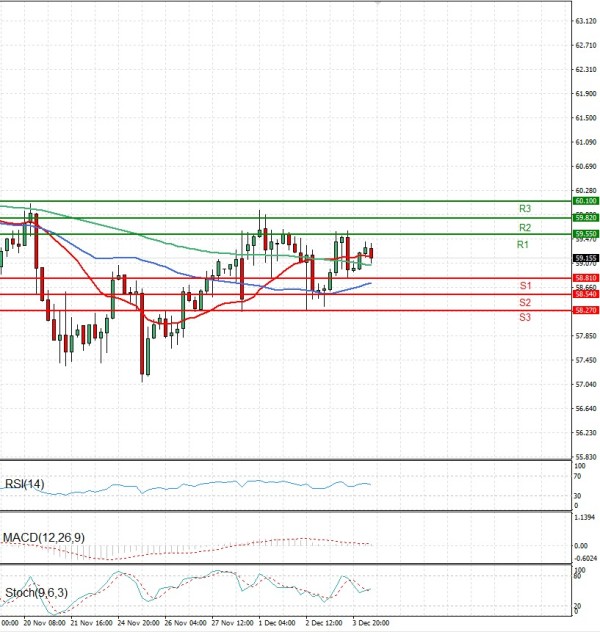The image size is (600, 632).
Task: Select the S3 support level label
Action: [524, 317]
